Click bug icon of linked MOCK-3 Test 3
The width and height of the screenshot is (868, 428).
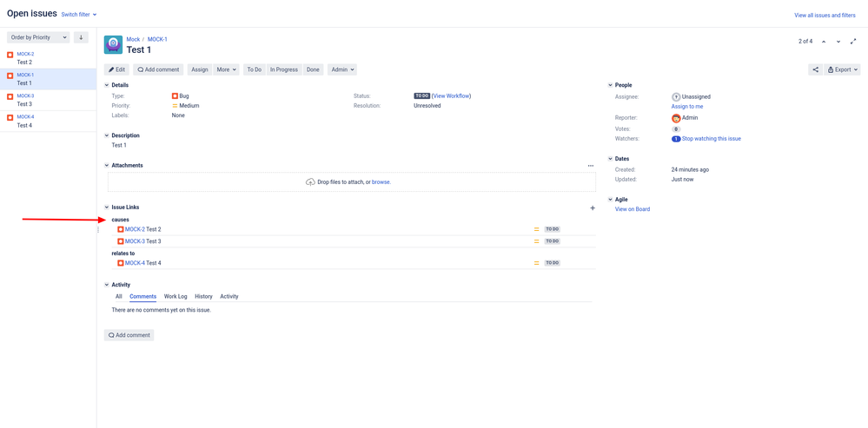pos(121,241)
